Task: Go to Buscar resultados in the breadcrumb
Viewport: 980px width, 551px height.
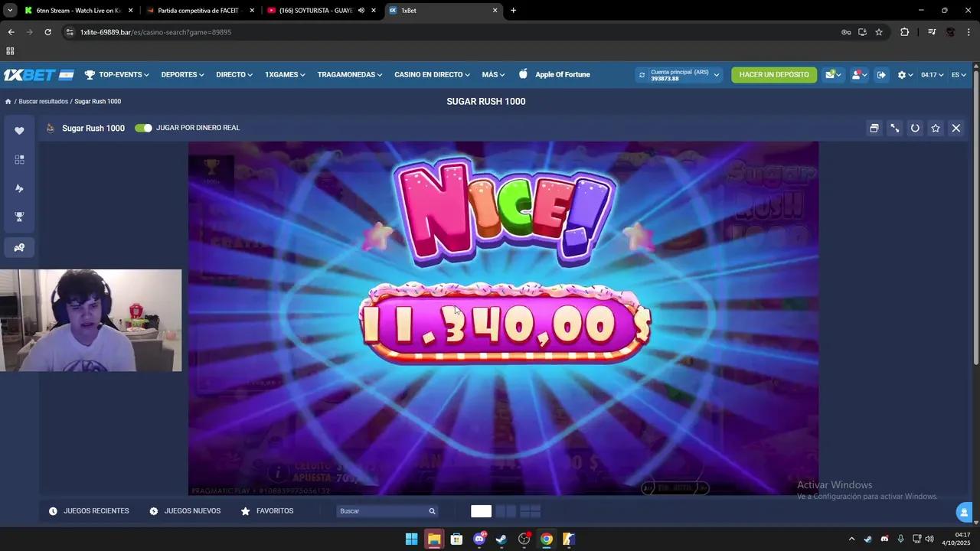Action: click(x=44, y=102)
